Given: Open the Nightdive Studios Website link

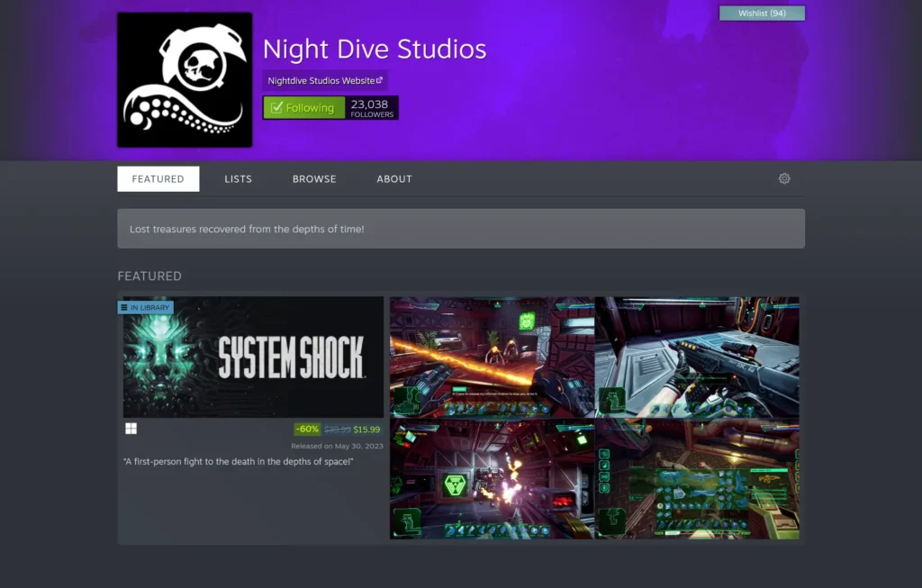Looking at the screenshot, I should pyautogui.click(x=324, y=80).
